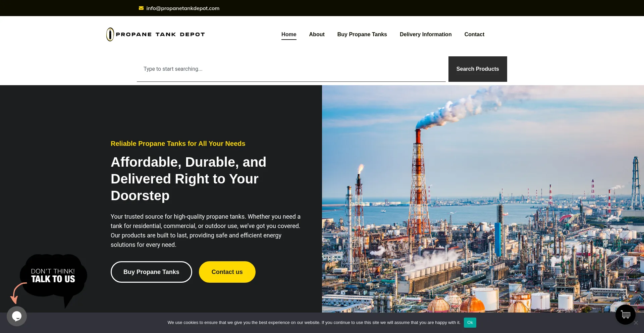Open the floating shopping cart icon
The width and height of the screenshot is (644, 333).
(x=626, y=315)
